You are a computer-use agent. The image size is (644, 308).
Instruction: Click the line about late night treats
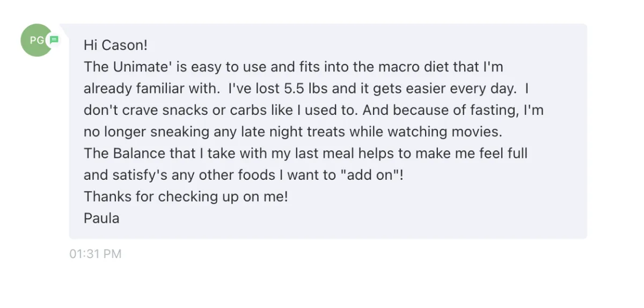[x=293, y=131]
